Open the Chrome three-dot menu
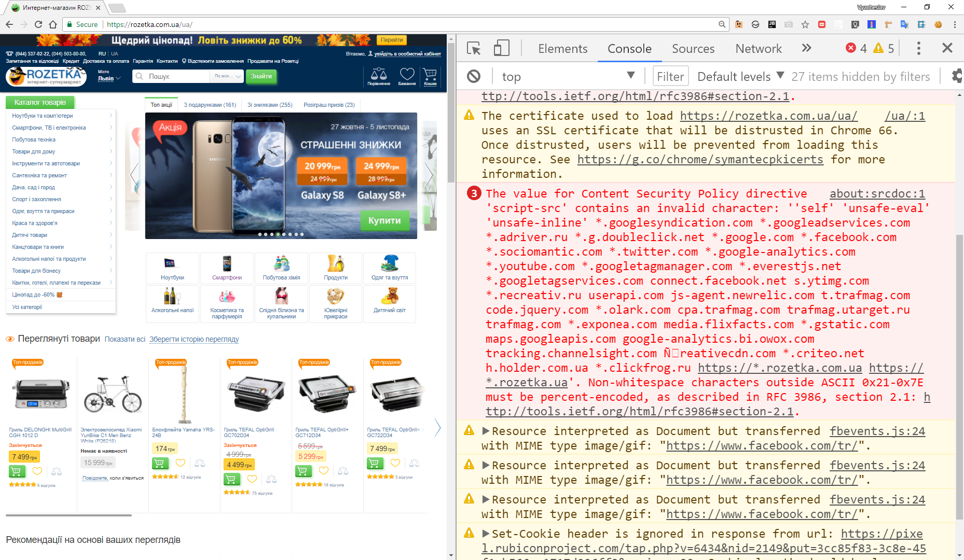The height and width of the screenshot is (560, 964). pyautogui.click(x=955, y=24)
